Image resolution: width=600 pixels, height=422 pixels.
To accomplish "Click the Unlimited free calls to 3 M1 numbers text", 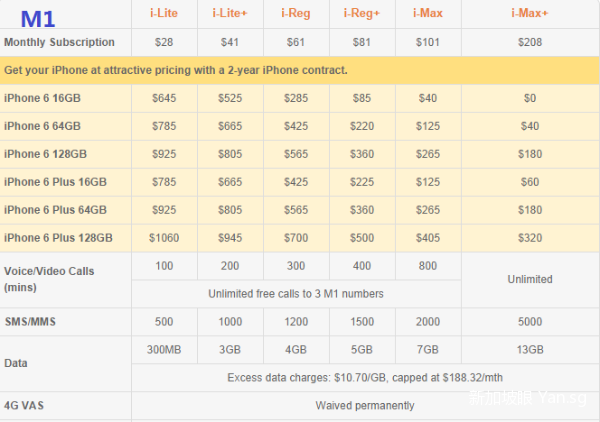I will [x=296, y=294].
